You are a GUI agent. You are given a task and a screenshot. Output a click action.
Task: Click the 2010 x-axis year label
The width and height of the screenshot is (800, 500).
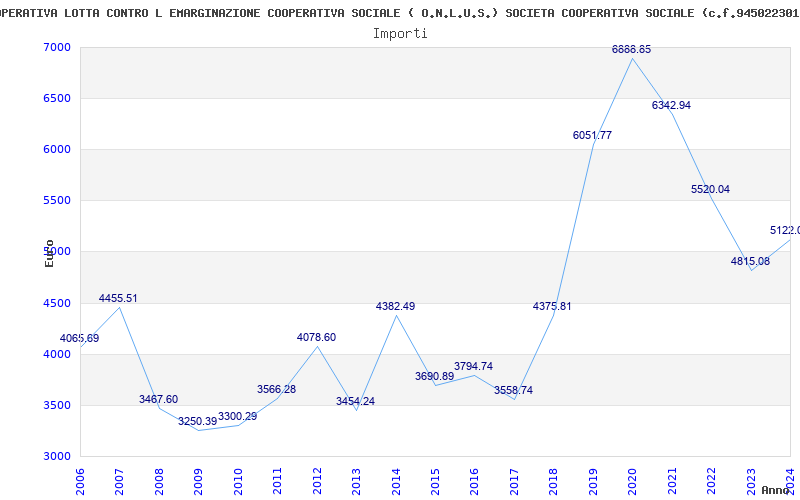click(x=238, y=482)
